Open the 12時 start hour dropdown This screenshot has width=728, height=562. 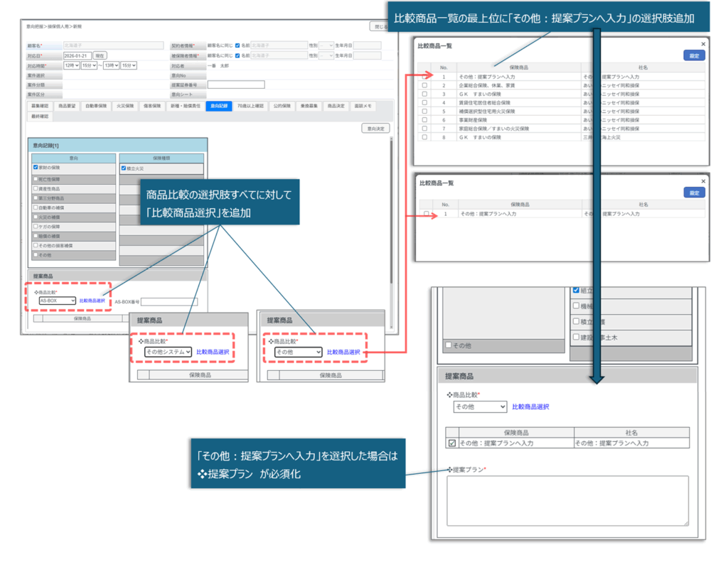(x=70, y=65)
